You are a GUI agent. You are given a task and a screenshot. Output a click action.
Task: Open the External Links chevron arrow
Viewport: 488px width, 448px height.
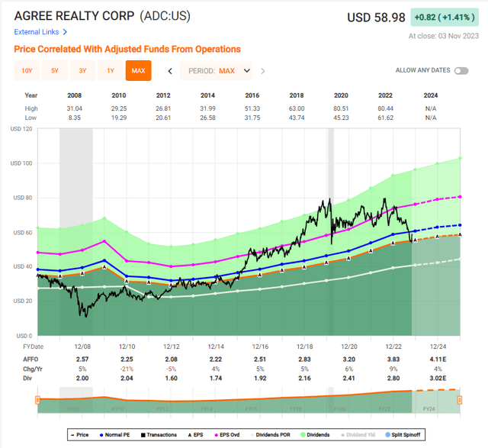pos(66,32)
